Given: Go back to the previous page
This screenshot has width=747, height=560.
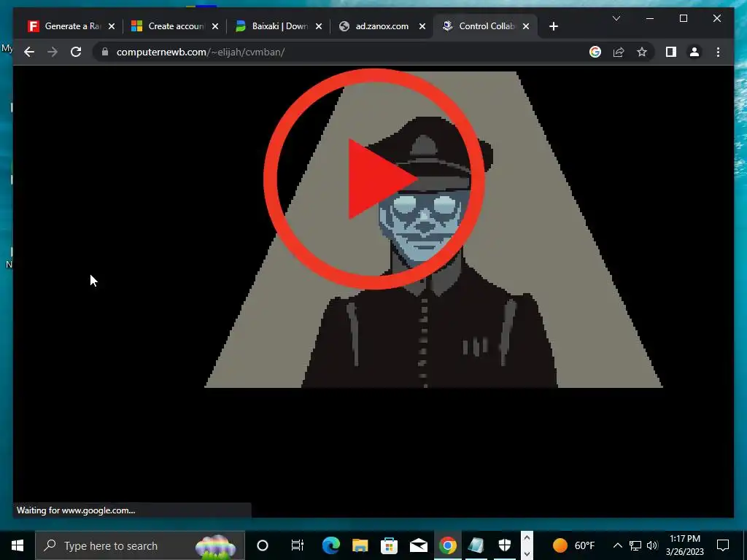Looking at the screenshot, I should tap(29, 52).
